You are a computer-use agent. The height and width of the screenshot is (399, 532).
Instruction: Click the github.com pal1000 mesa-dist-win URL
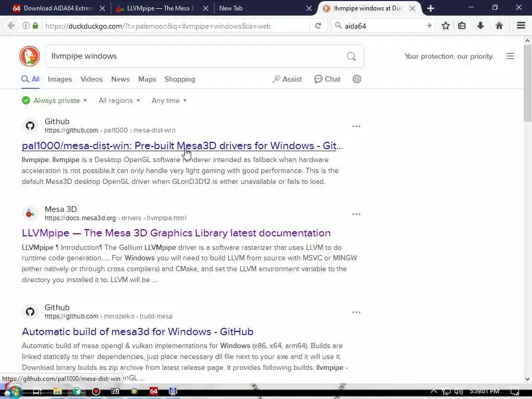[x=110, y=130]
